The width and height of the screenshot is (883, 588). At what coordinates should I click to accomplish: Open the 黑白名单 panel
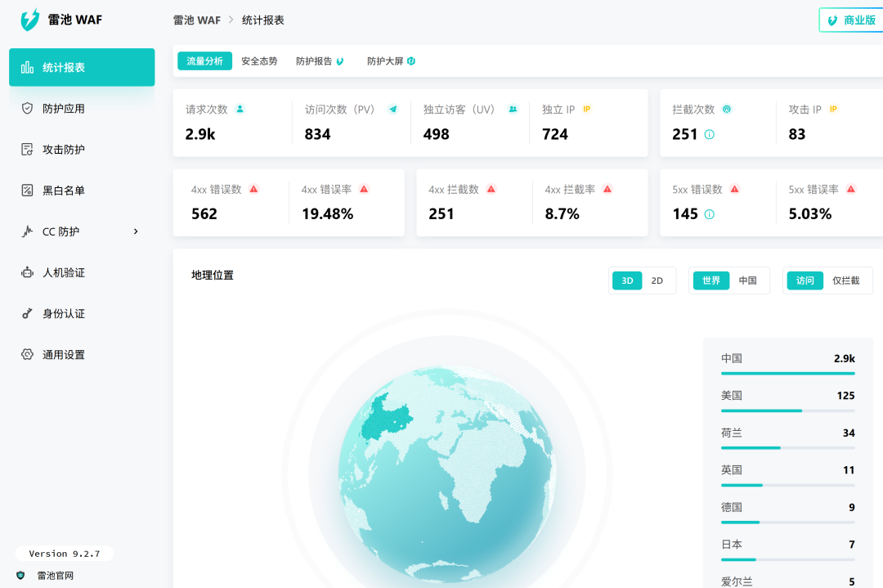point(62,191)
